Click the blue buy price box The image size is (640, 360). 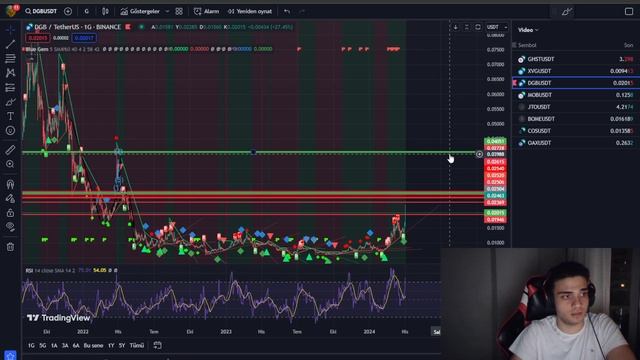tap(84, 38)
